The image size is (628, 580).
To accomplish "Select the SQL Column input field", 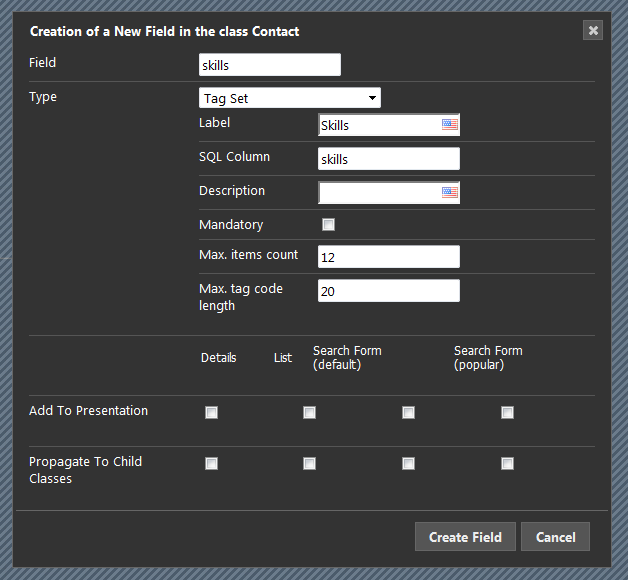I will point(388,159).
